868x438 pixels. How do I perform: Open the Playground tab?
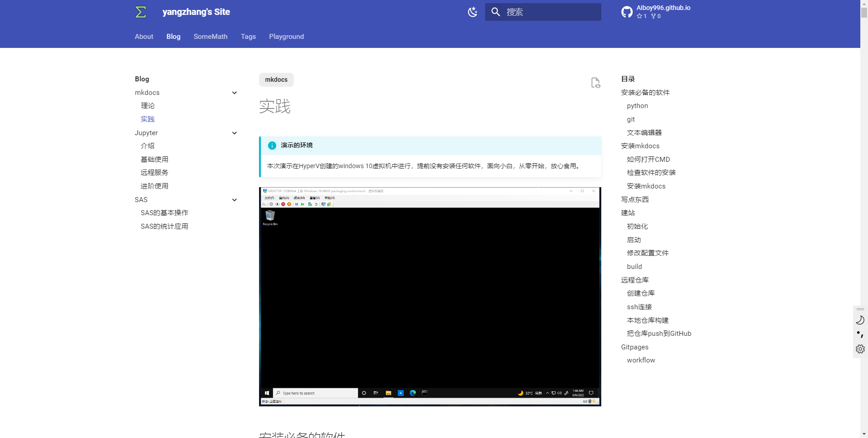(x=286, y=37)
